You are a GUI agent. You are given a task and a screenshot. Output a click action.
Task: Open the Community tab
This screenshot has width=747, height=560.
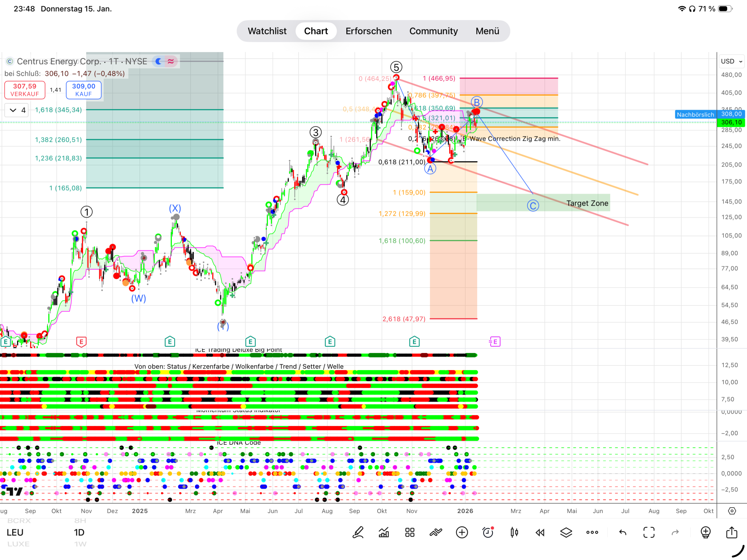[433, 31]
